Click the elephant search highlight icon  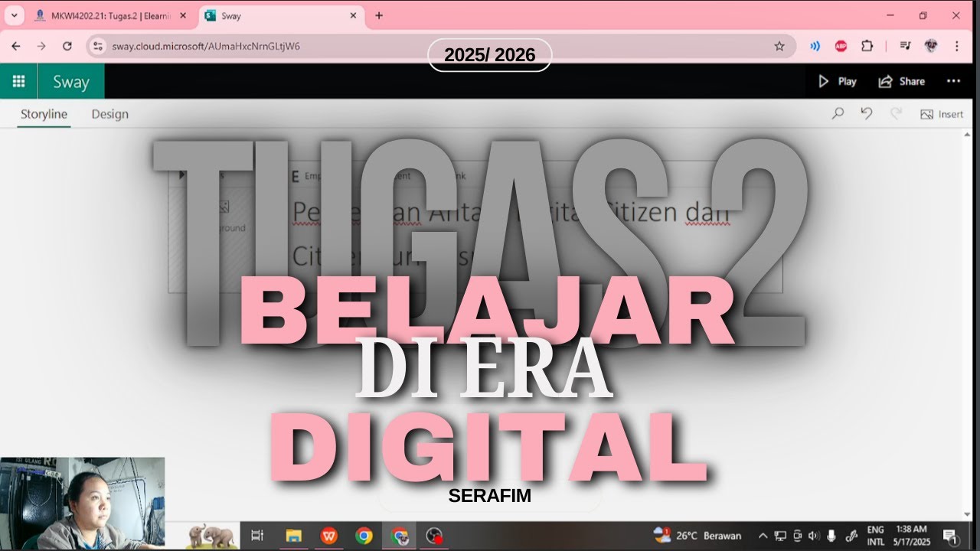pos(211,536)
